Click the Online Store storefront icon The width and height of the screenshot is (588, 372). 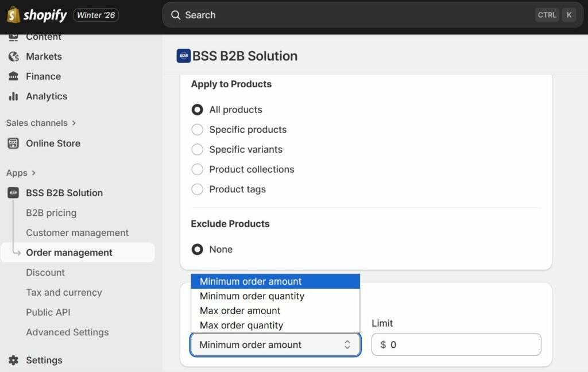(14, 144)
